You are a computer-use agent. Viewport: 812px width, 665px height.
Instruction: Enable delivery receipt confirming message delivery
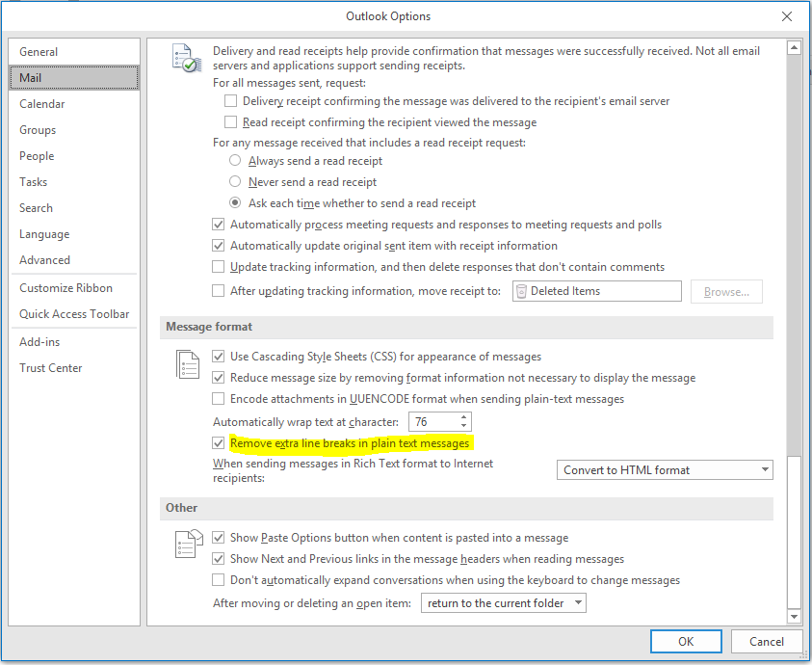pos(228,100)
